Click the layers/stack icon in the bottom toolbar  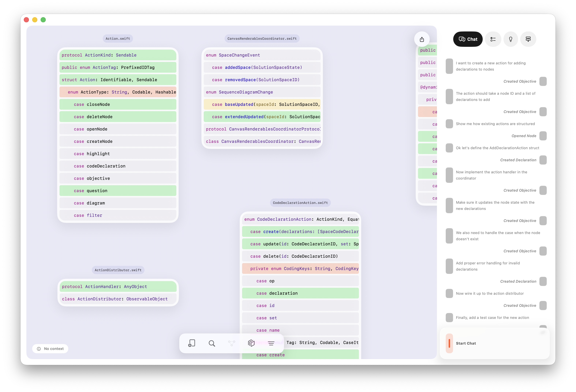click(251, 343)
